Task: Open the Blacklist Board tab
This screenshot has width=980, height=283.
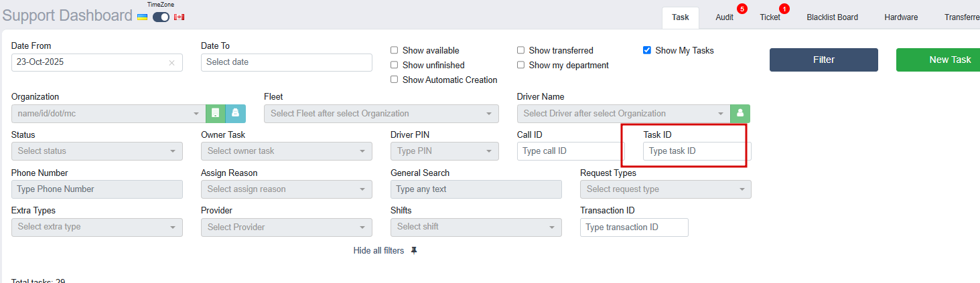Action: coord(832,17)
